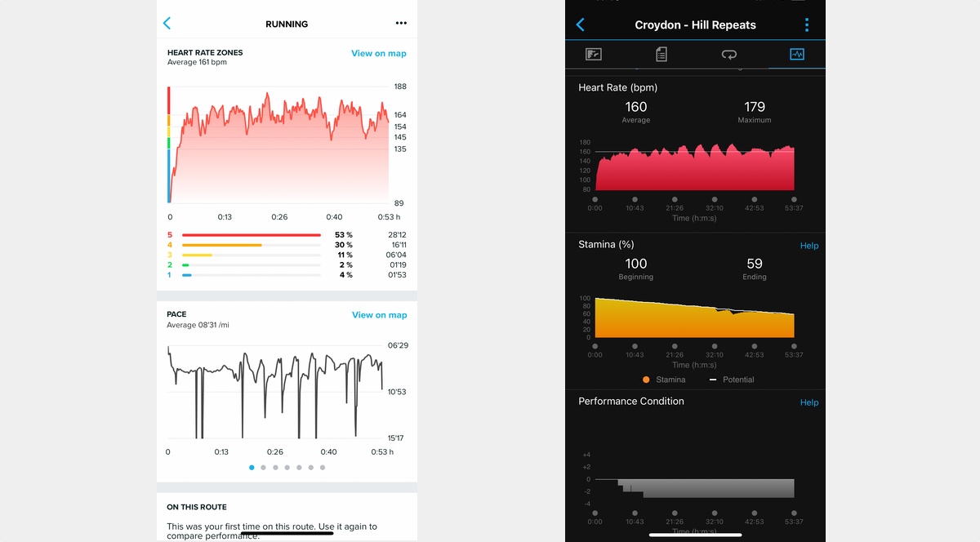
Task: Select the second pagination dot under Pace
Action: [264, 468]
